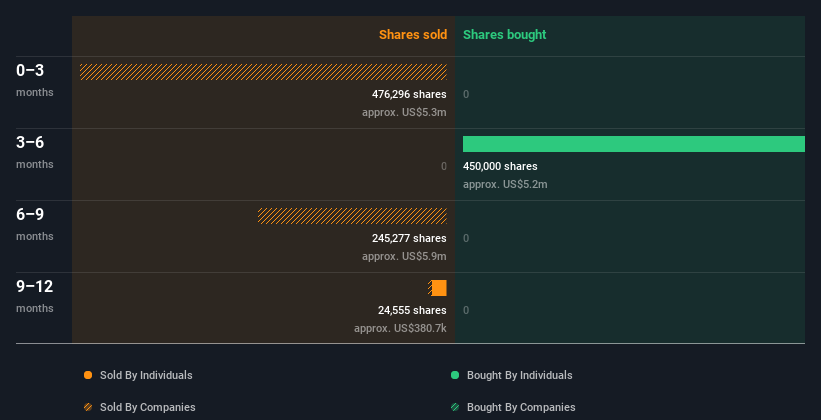Select the Sold By Individuals legend dot
This screenshot has width=821, height=420.
click(x=88, y=375)
